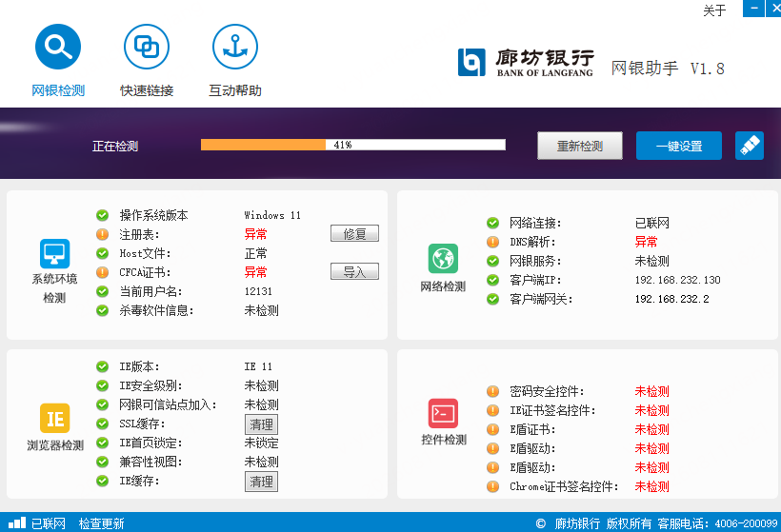
Task: Click the 客户端网关 label
Action: coord(541,299)
